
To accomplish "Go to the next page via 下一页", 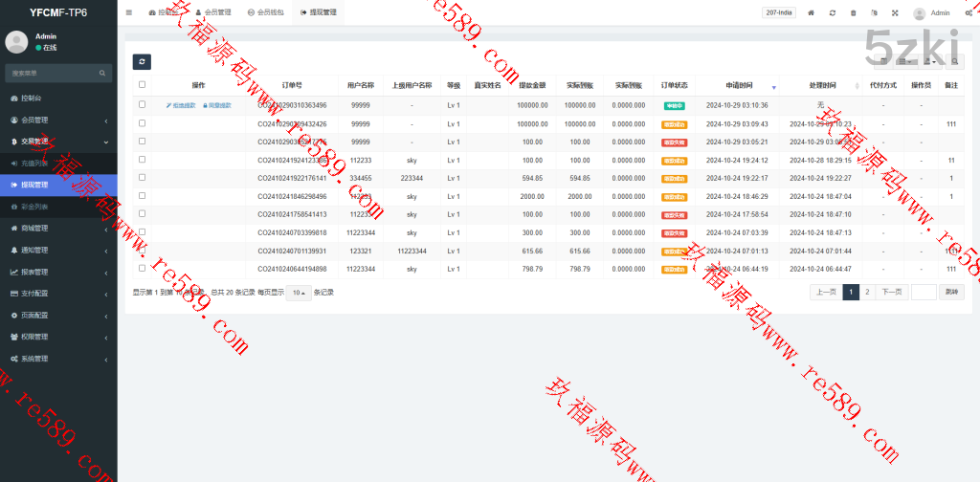I will 891,293.
